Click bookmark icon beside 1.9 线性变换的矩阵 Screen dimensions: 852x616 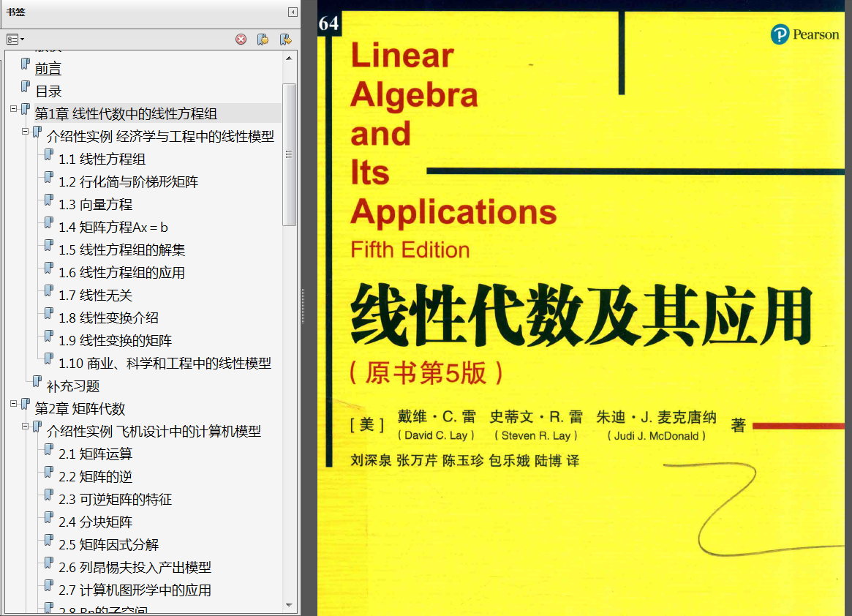pos(49,336)
